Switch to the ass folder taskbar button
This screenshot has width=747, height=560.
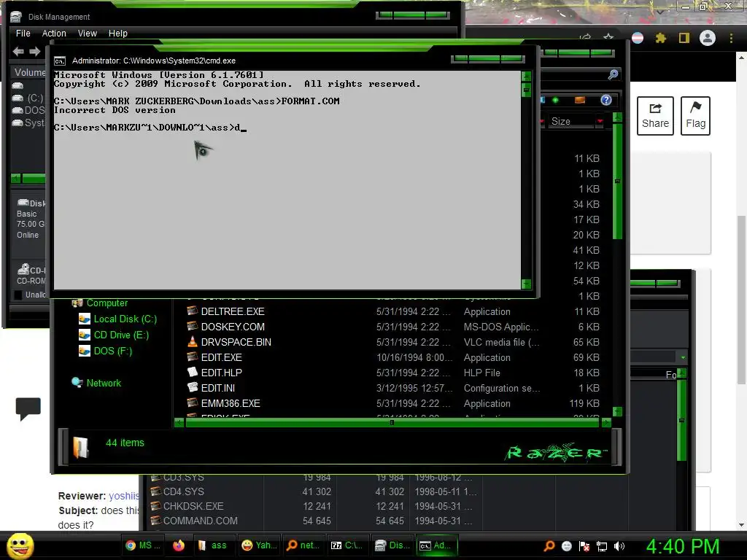click(x=212, y=545)
